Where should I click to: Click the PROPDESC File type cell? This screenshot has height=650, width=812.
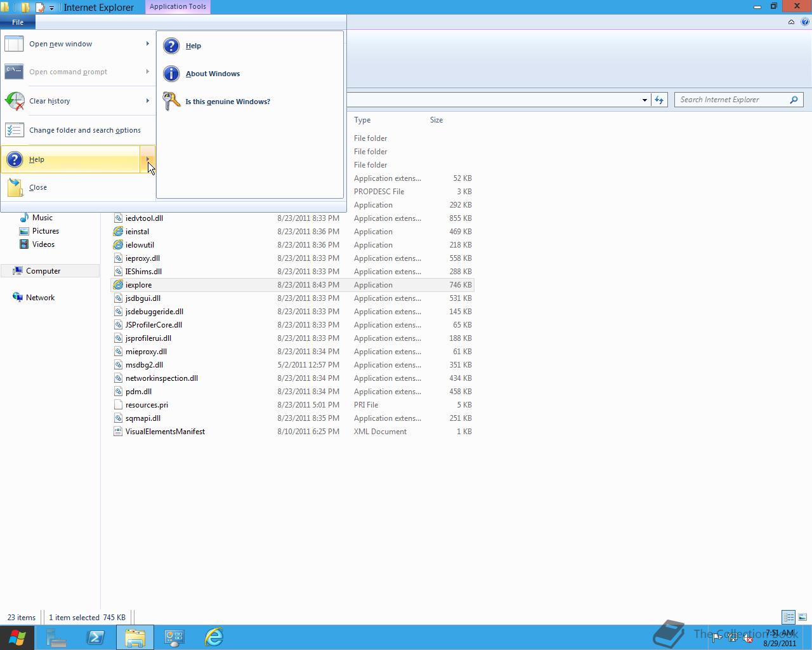379,192
